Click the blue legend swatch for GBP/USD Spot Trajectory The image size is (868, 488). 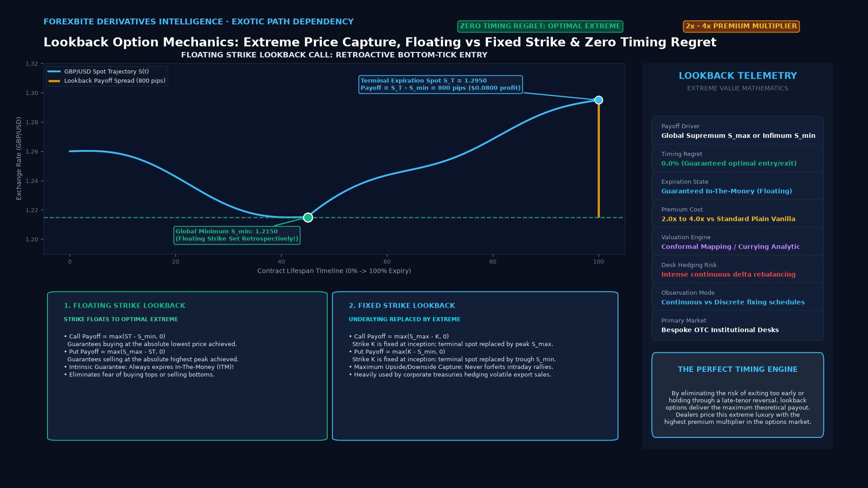click(54, 71)
